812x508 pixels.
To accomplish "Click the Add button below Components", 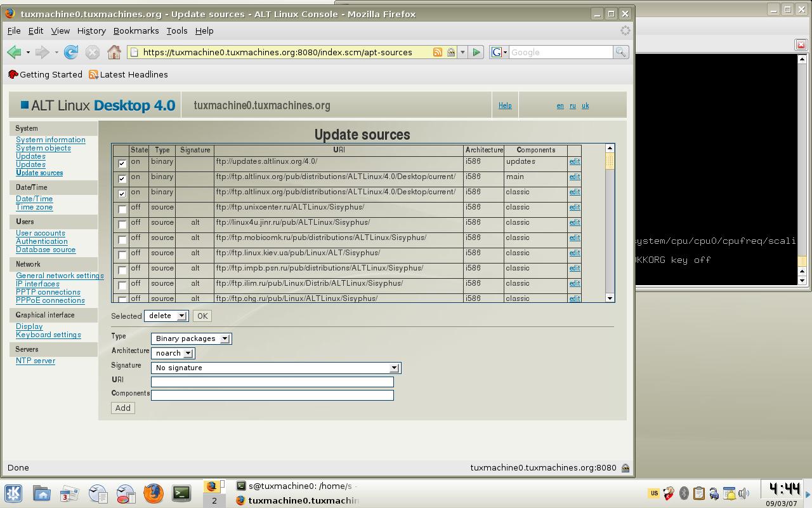I will [x=123, y=408].
